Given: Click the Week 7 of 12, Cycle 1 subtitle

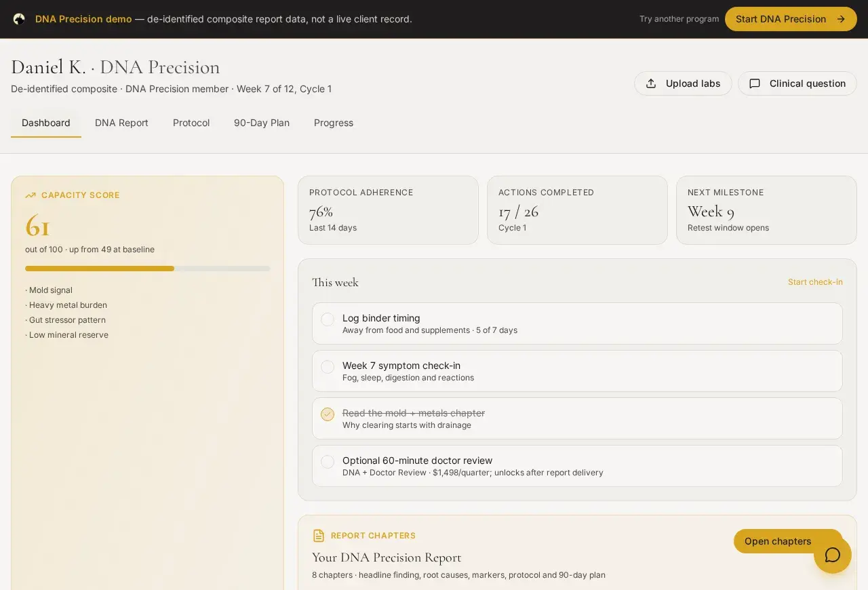Looking at the screenshot, I should [284, 89].
